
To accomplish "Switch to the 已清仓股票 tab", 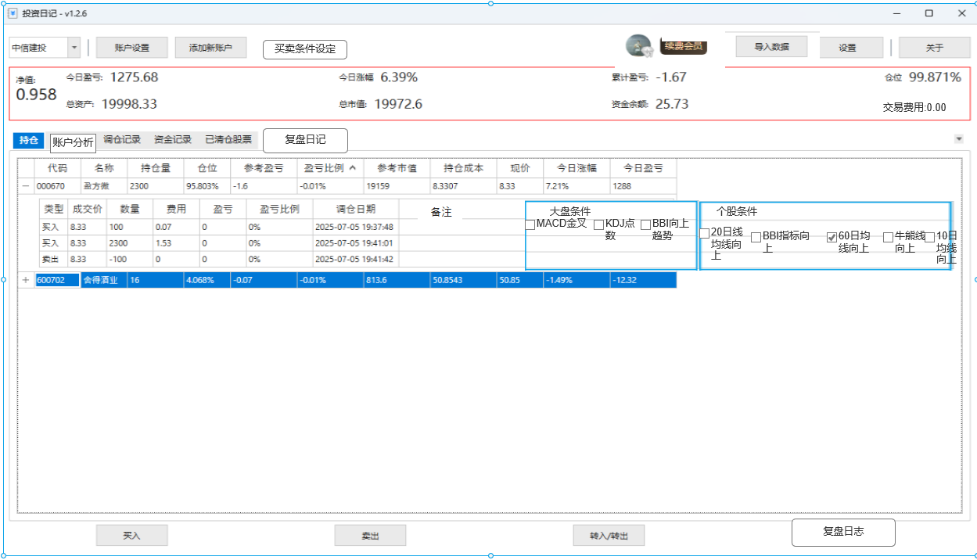I will pyautogui.click(x=228, y=140).
